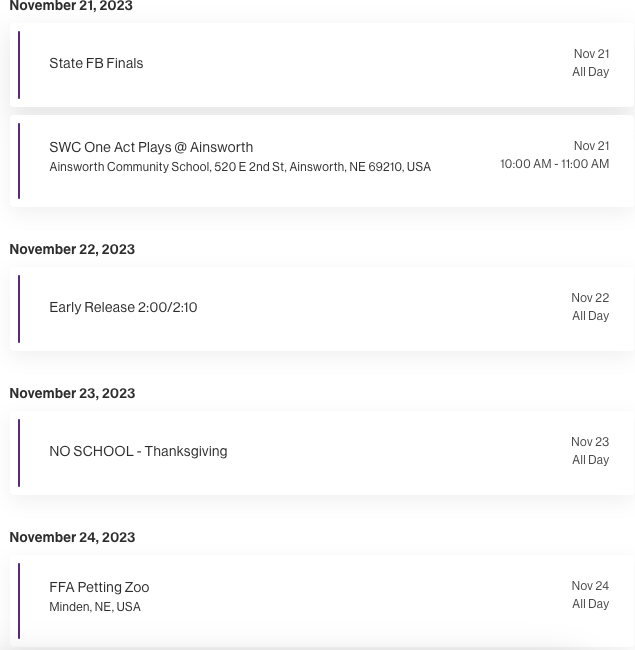This screenshot has width=635, height=650.
Task: Click the Nov 23 All Day label
Action: 590,451
